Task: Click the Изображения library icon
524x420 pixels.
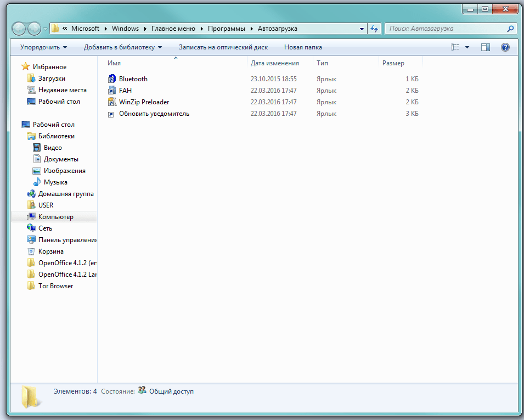Action: [37, 171]
